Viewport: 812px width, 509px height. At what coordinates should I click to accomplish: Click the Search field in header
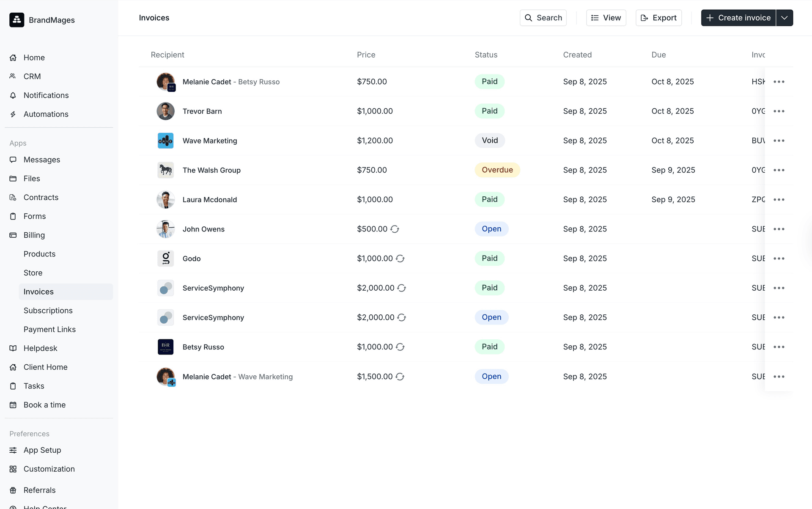pyautogui.click(x=543, y=18)
